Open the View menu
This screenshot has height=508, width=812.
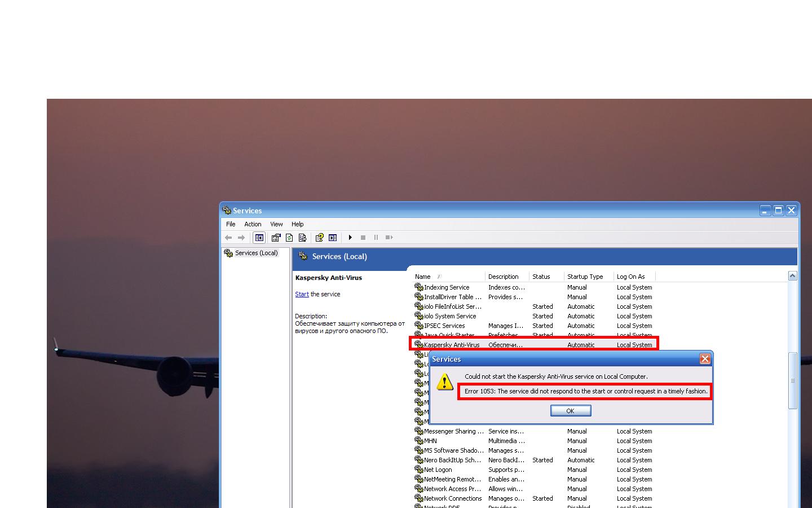tap(276, 224)
